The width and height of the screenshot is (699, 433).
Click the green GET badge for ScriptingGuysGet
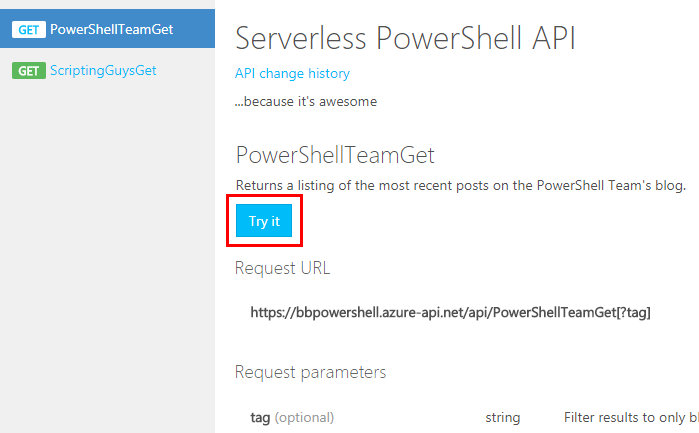coord(28,71)
